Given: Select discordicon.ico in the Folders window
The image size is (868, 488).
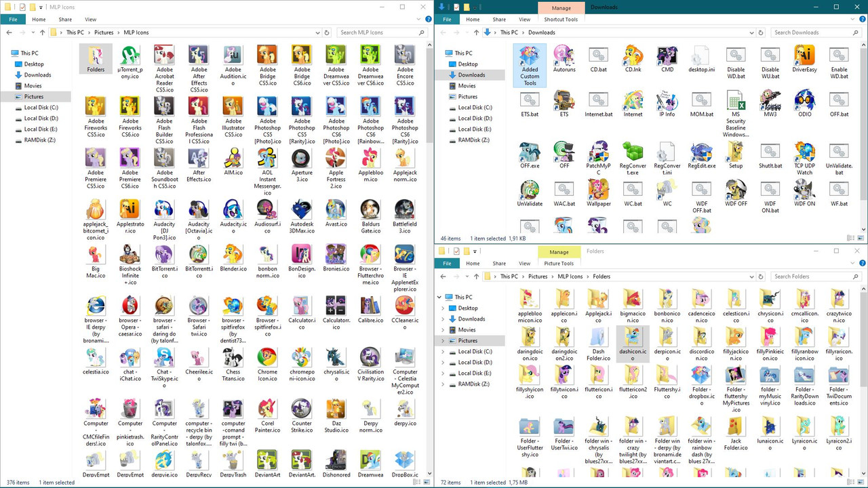Looking at the screenshot, I should [701, 344].
